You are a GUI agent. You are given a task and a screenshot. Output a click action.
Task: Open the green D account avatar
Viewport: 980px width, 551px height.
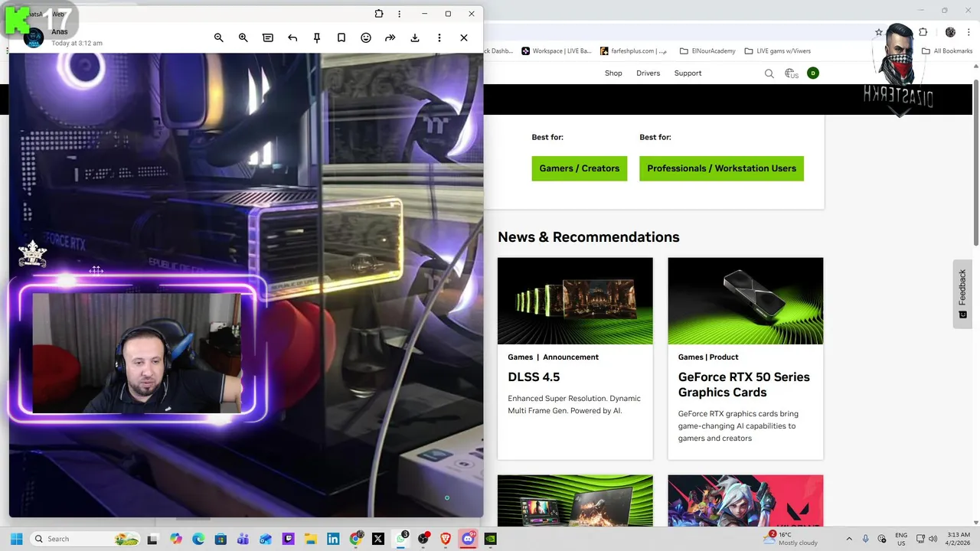pos(813,73)
